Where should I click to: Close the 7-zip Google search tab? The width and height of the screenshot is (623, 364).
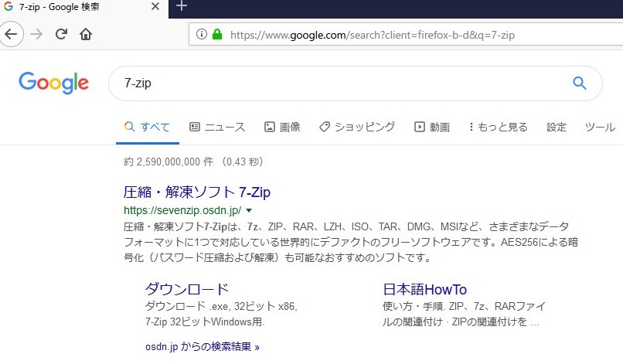click(x=155, y=6)
